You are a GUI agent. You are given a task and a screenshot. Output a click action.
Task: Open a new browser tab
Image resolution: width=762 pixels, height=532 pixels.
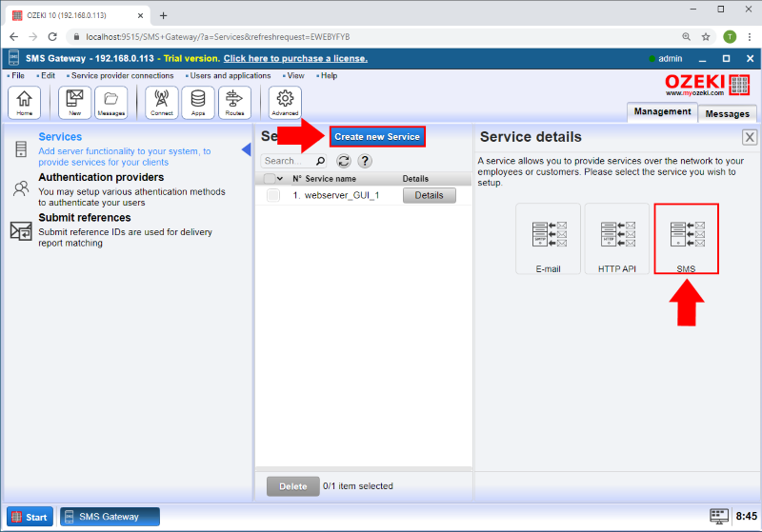coord(163,15)
